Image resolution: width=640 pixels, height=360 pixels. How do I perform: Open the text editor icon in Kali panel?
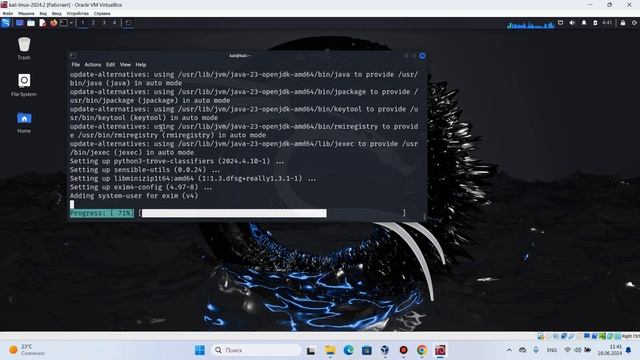[42, 23]
